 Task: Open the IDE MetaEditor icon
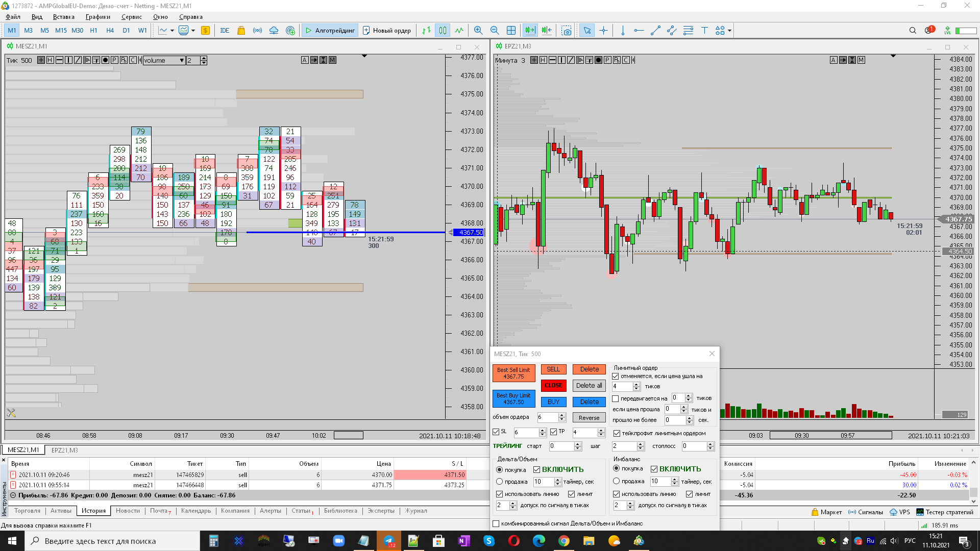click(225, 31)
